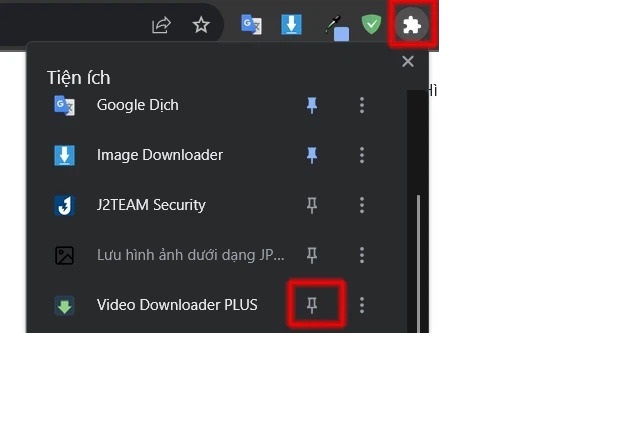Image resolution: width=640 pixels, height=437 pixels.
Task: Open more options for Image Downloader
Action: 362,155
